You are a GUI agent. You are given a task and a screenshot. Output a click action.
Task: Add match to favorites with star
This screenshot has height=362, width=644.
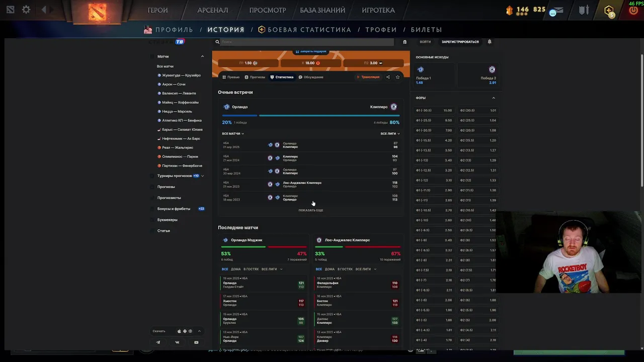click(x=397, y=77)
